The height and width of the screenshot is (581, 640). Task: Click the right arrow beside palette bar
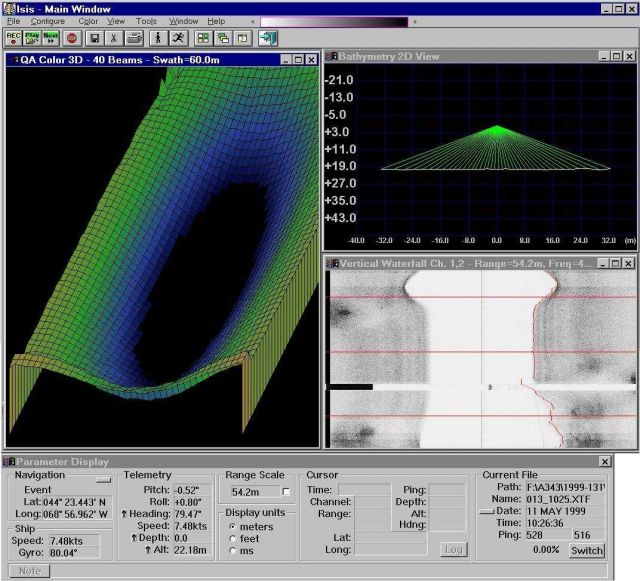point(415,22)
